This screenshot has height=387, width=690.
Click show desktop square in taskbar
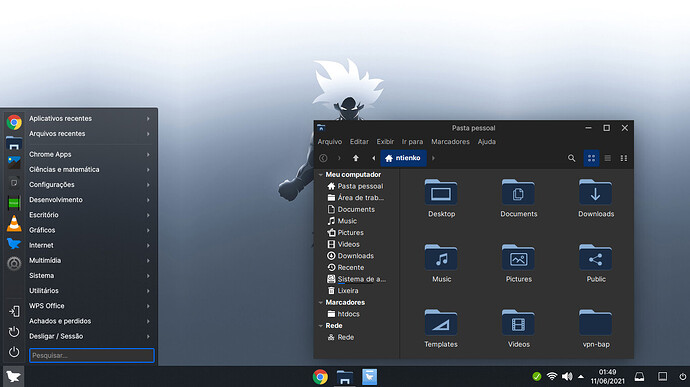(662, 376)
